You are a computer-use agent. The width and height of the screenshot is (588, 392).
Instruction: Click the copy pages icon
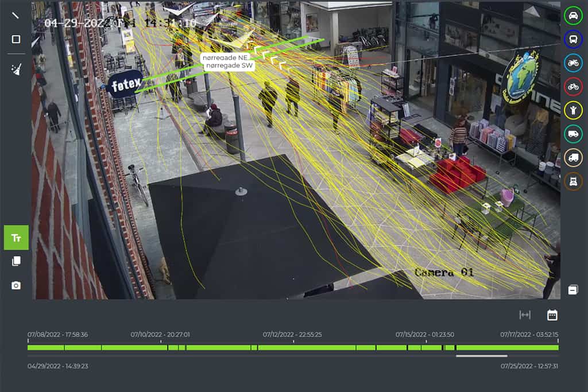(x=16, y=261)
